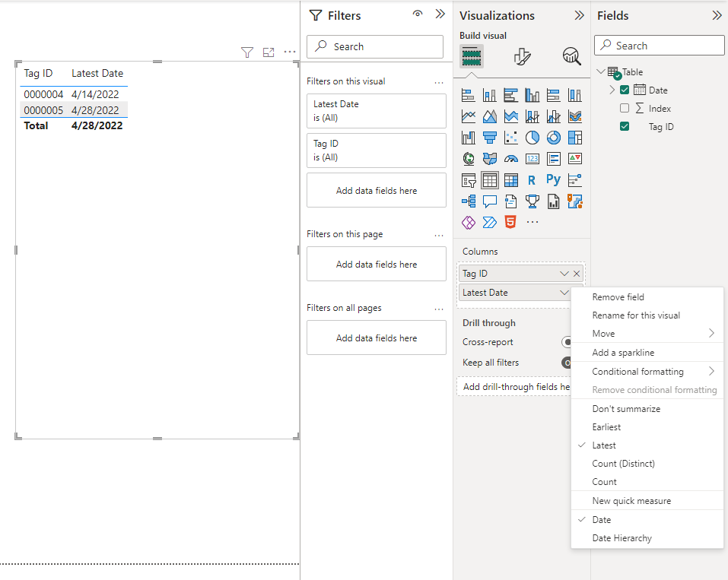Pick the Power Apps visual

(x=468, y=223)
